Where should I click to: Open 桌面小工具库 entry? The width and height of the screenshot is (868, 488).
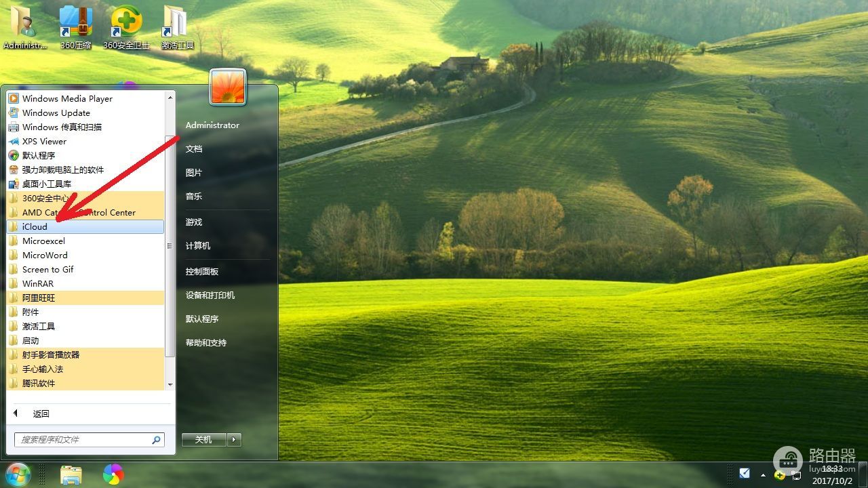point(85,184)
